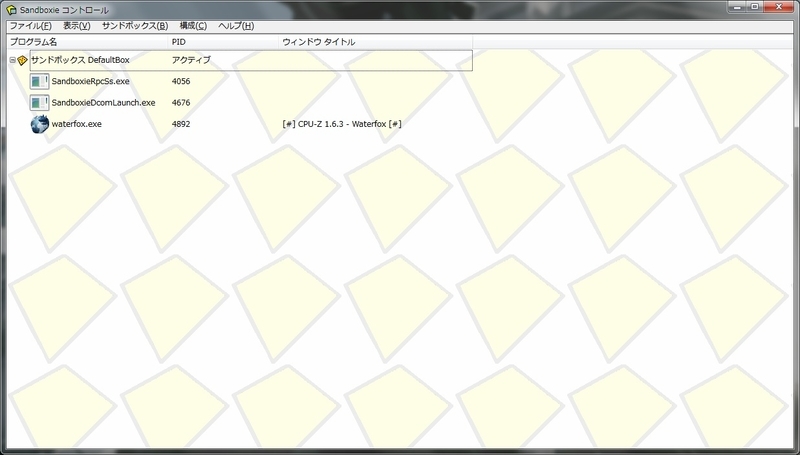Click the yellow DefaultBox sandbox icon
The width and height of the screenshot is (800, 455).
pyautogui.click(x=22, y=60)
